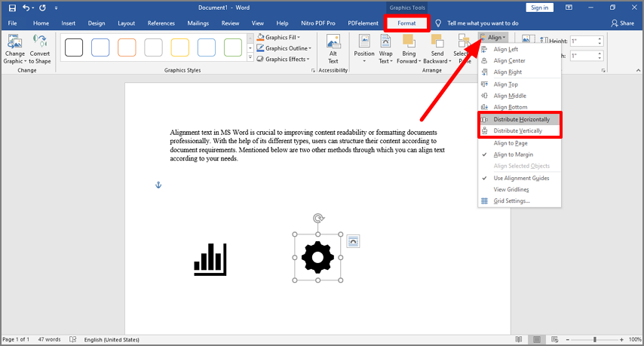Click Convert to Shape
Viewport: 644px width, 346px height.
pos(40,49)
